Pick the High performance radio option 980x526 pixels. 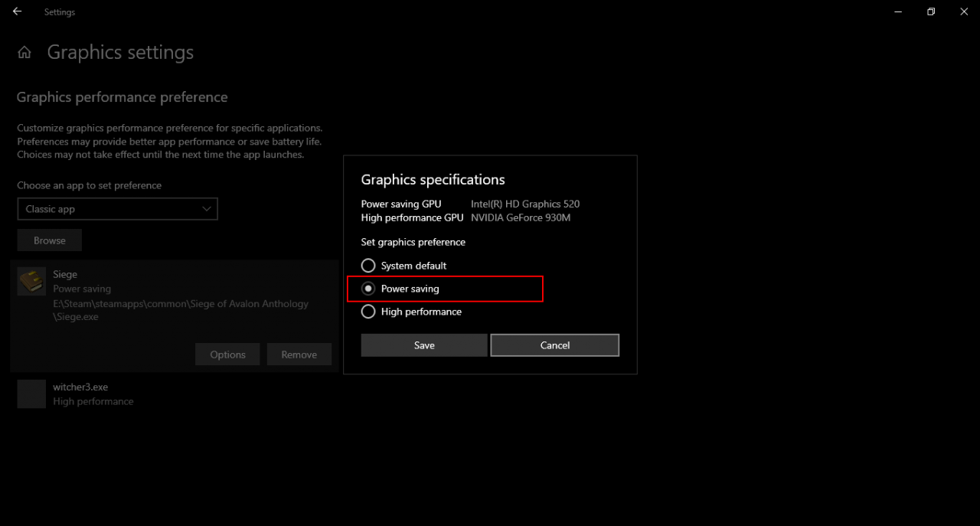[x=368, y=312]
